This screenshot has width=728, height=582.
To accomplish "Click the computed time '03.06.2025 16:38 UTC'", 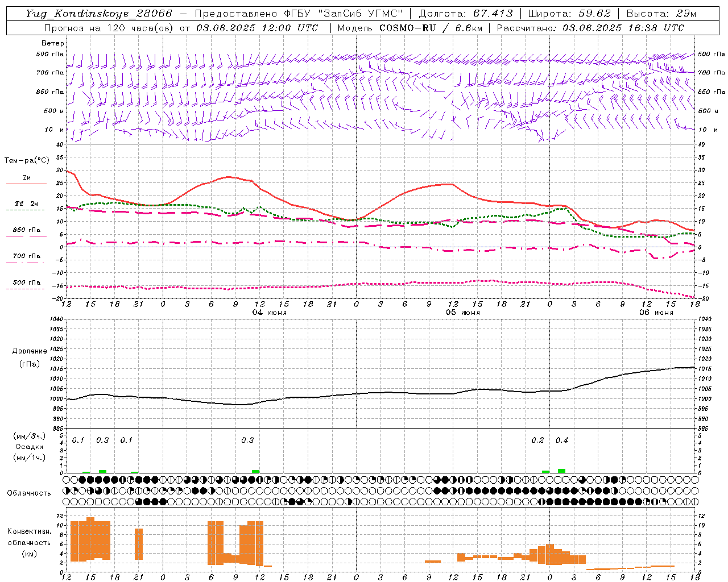I will (x=623, y=28).
